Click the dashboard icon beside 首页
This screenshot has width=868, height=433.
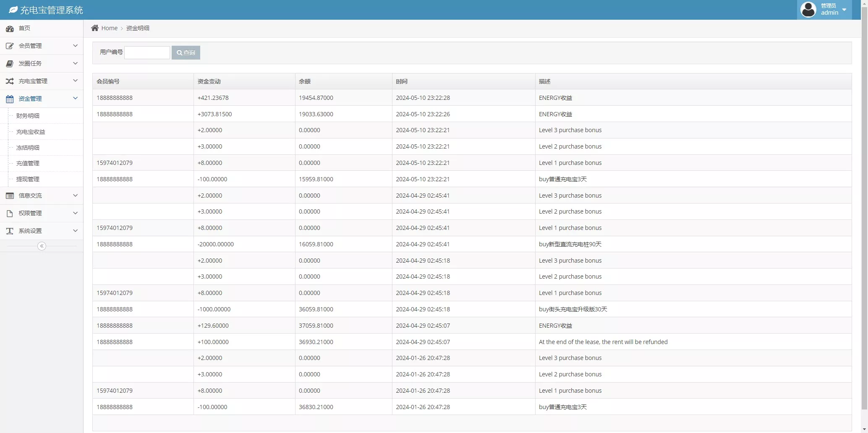pyautogui.click(x=10, y=29)
